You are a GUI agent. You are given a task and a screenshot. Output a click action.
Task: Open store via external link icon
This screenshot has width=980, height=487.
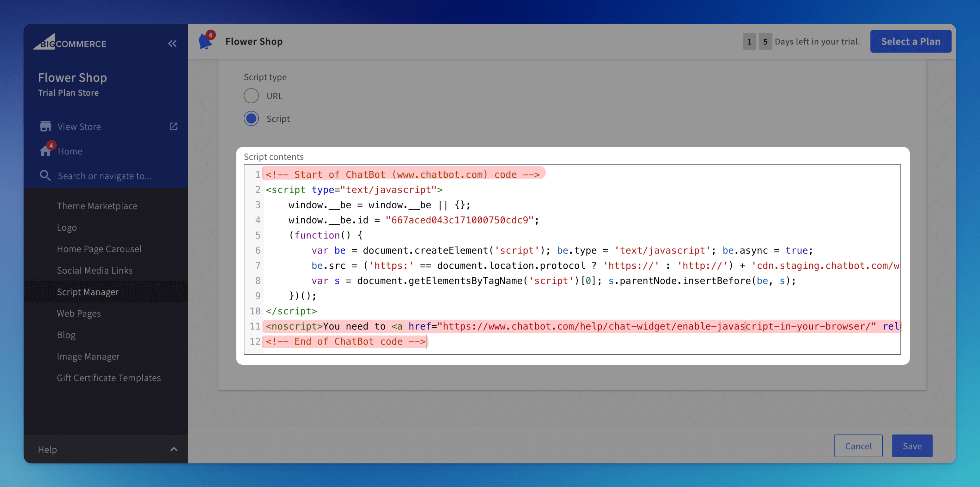click(173, 126)
